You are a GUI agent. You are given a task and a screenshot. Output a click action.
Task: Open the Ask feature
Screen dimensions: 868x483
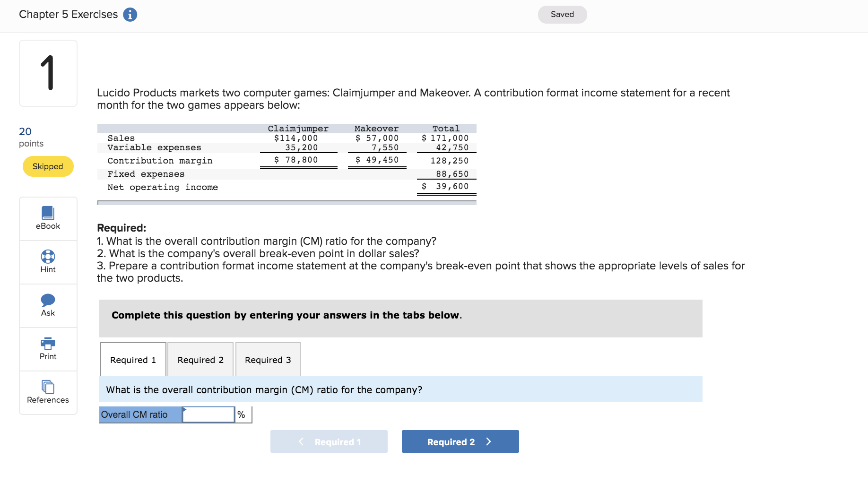47,305
